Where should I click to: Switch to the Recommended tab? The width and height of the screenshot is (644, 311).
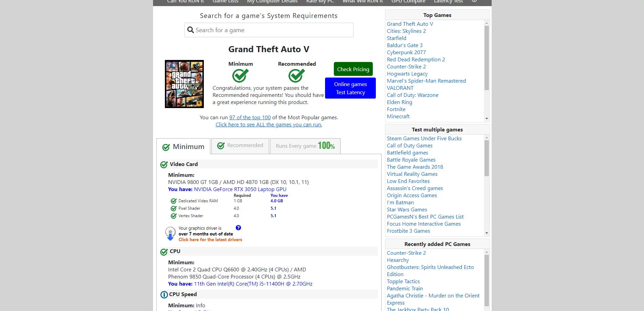point(240,146)
